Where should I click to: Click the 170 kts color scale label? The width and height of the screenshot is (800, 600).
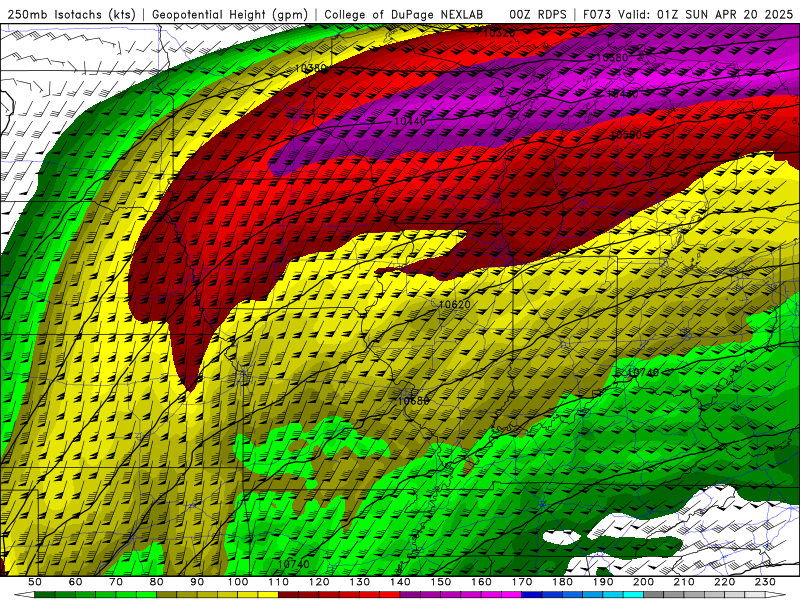point(521,582)
